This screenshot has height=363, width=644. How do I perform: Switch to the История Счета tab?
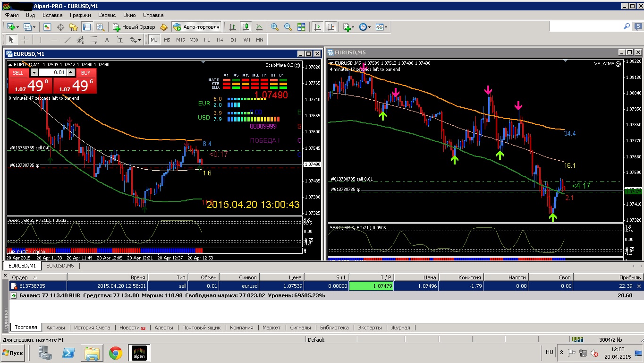[x=92, y=327]
